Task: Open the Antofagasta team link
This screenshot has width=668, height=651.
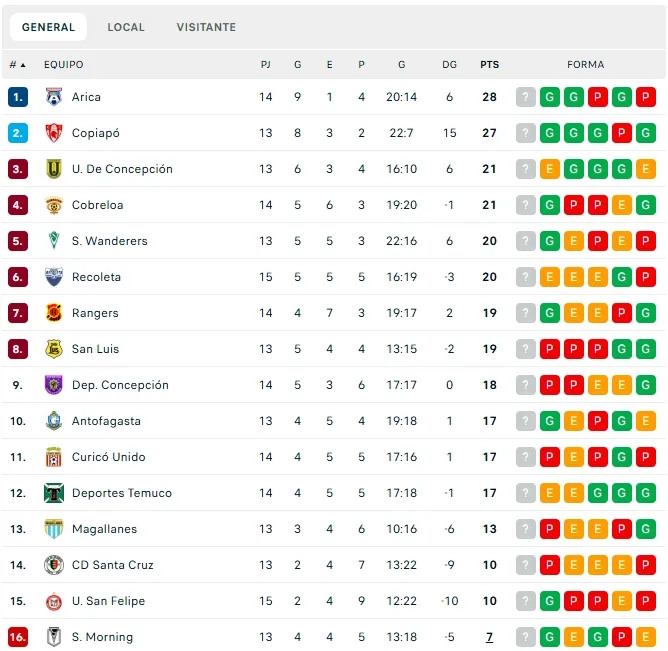Action: tap(106, 421)
